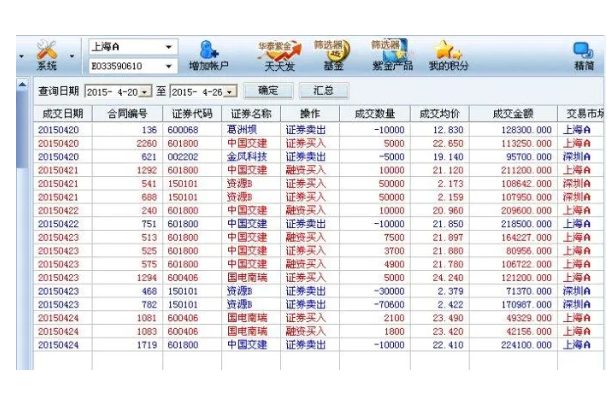Image resolution: width=613 pixels, height=409 pixels.
Task: Click amount 224100.000 cell
Action: point(513,345)
